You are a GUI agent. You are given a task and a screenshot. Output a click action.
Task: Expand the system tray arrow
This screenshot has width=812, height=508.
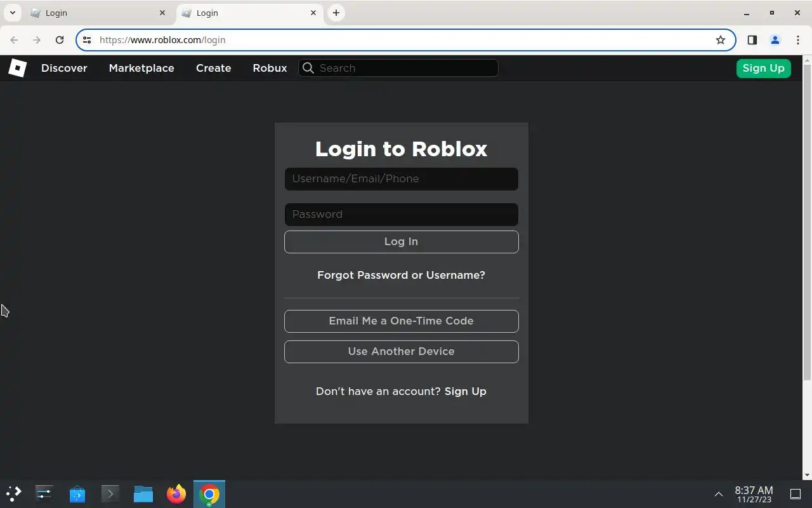[x=719, y=493]
